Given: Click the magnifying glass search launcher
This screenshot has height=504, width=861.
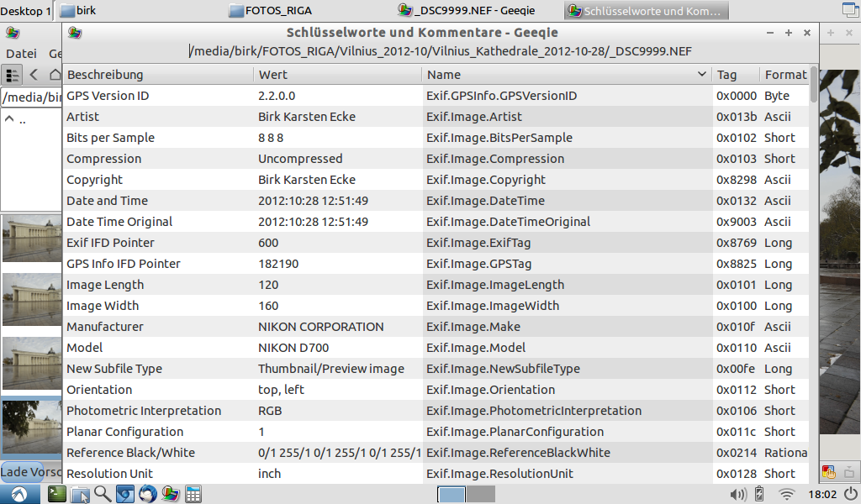Looking at the screenshot, I should click(103, 494).
